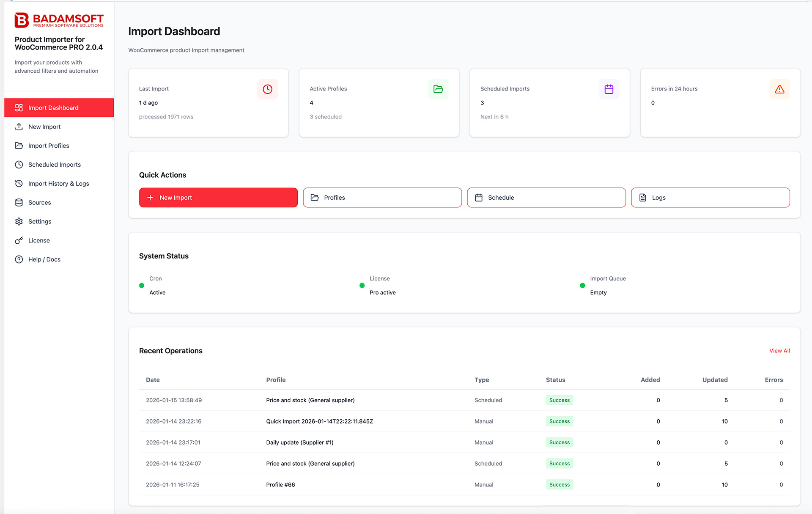This screenshot has height=514, width=812.
Task: Open Scheduled Imports via the clock icon
Action: click(19, 165)
